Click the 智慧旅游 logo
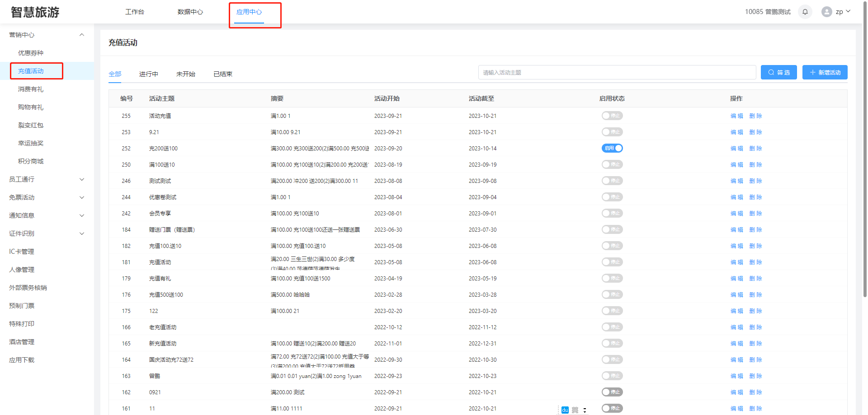This screenshot has width=868, height=415. pyautogui.click(x=35, y=12)
